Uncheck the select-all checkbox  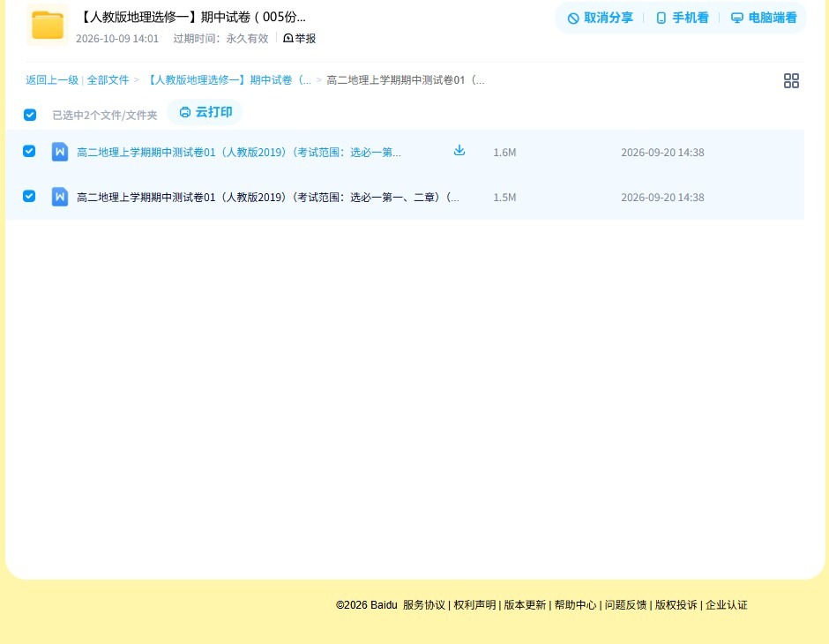click(30, 115)
